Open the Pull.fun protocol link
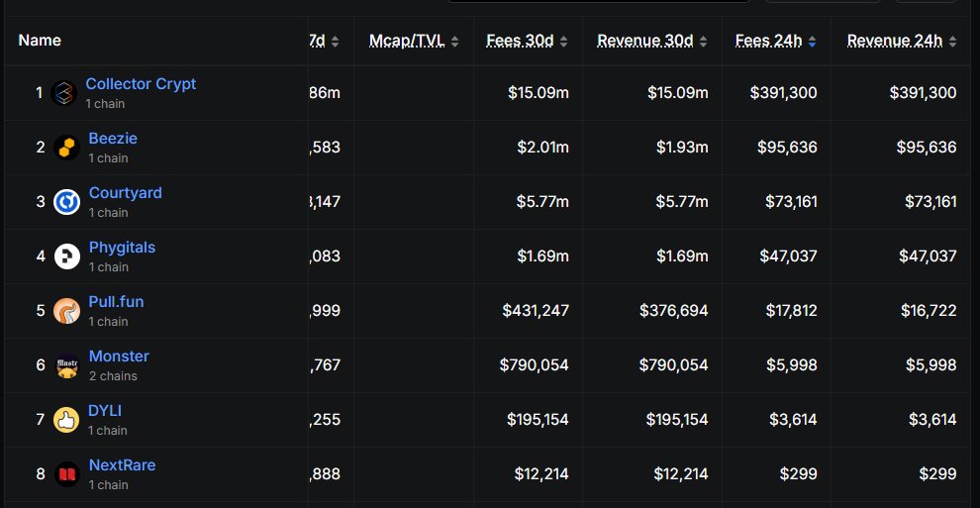980x508 pixels. pyautogui.click(x=116, y=302)
